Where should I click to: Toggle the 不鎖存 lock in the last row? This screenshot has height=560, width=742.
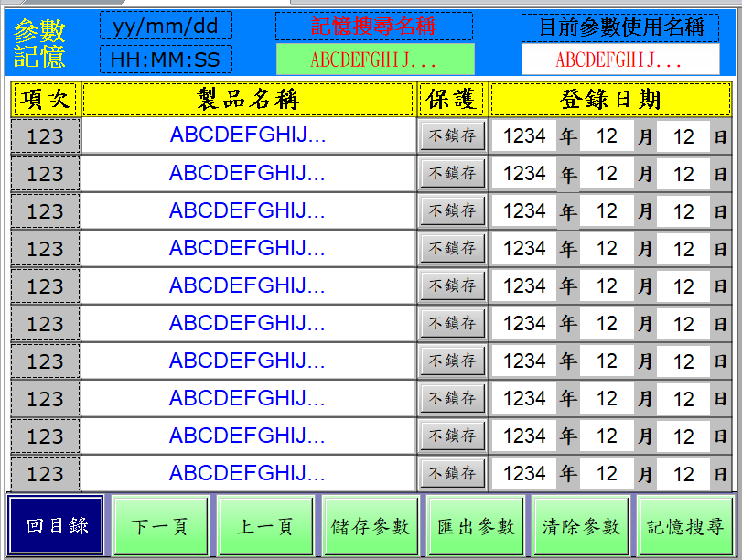coord(453,473)
